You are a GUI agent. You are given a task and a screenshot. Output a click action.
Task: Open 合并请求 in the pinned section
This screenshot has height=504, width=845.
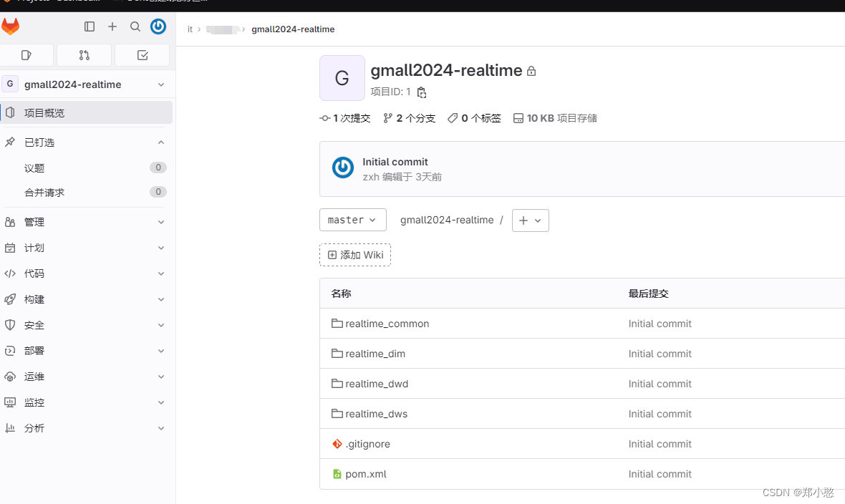pos(86,193)
